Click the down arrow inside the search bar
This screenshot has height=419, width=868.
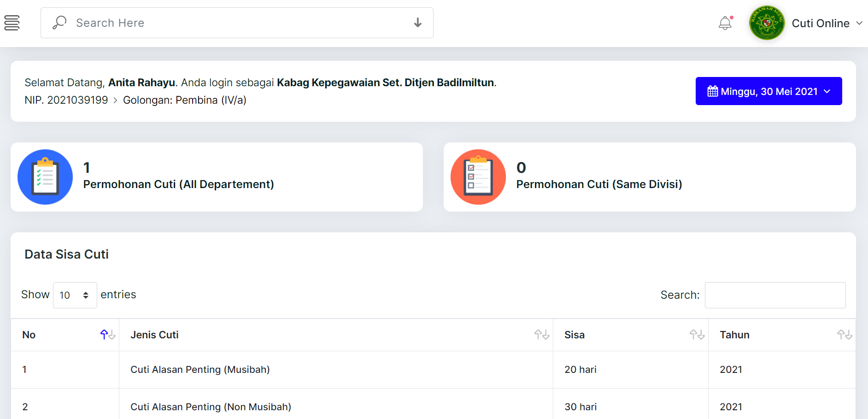point(417,22)
